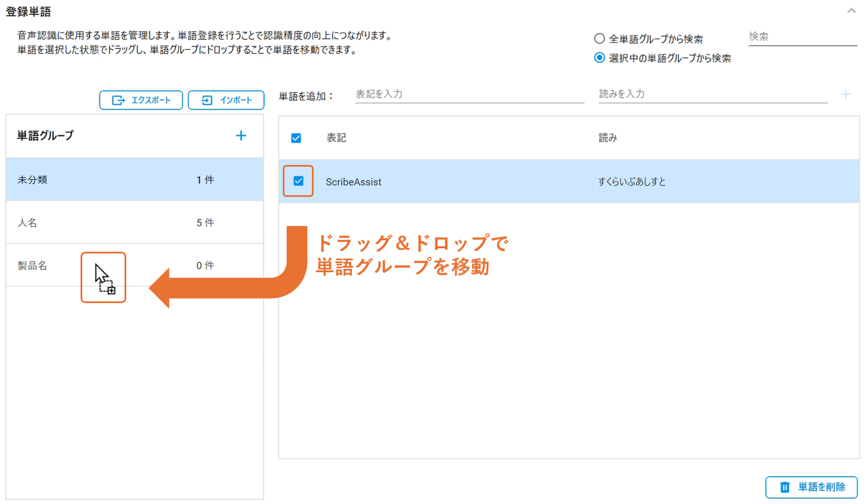The height and width of the screenshot is (504, 866).
Task: Select 全単語グループから検索 radio option
Action: 599,39
